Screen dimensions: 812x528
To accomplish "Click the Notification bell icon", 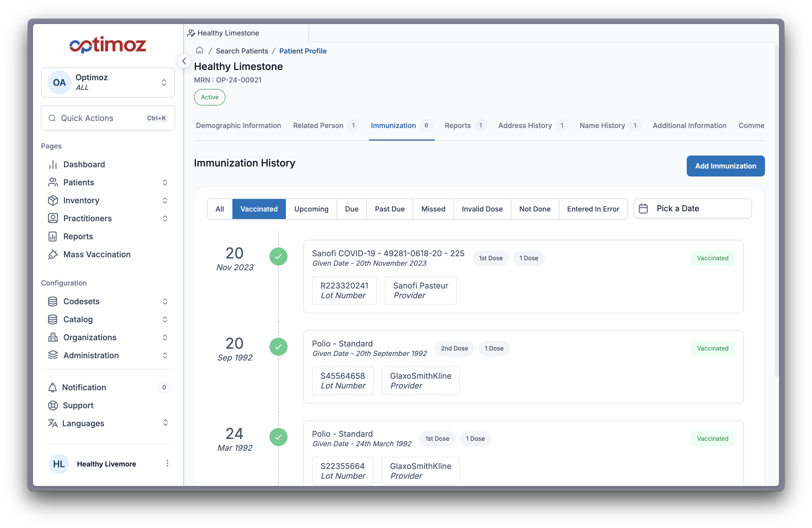I will tap(52, 387).
